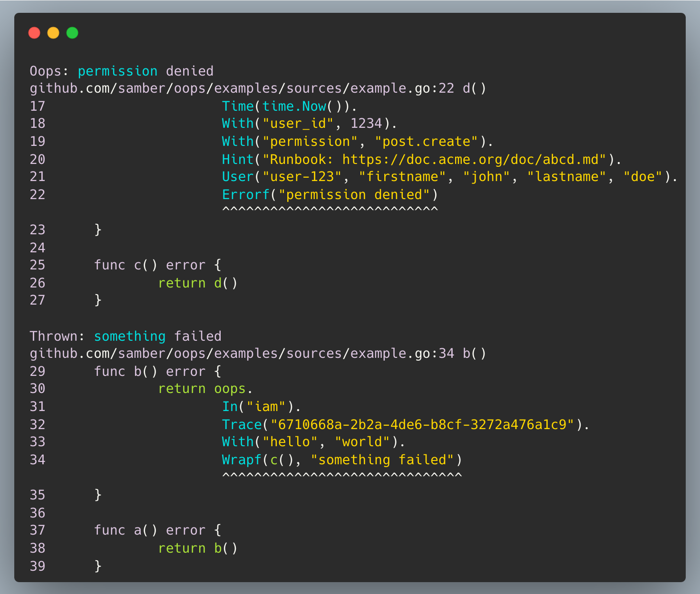Click 'return b()' on line 38
The height and width of the screenshot is (594, 700).
pos(197,548)
